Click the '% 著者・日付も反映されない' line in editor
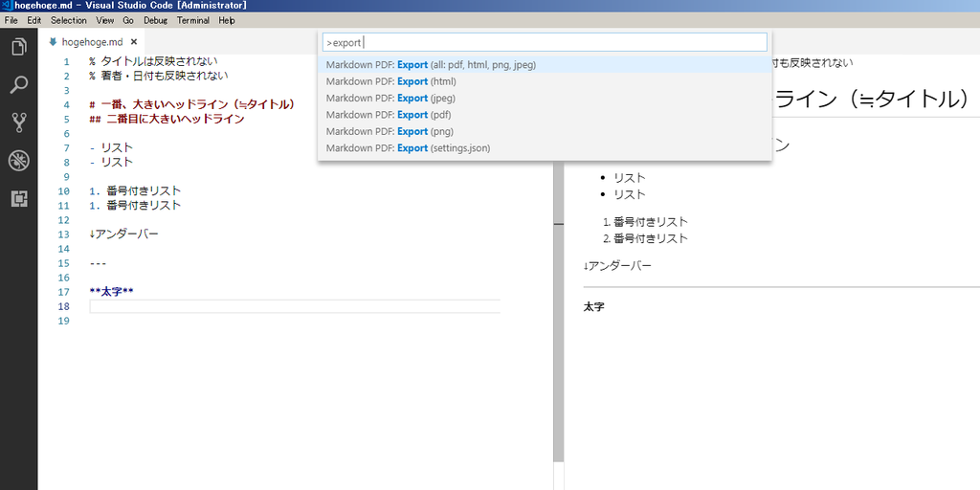The width and height of the screenshot is (980, 490). 159,76
